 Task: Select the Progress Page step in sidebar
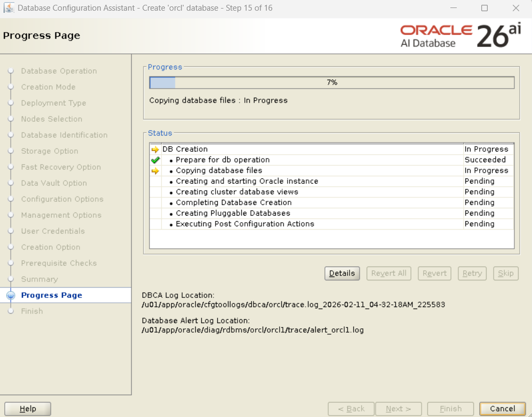click(52, 295)
